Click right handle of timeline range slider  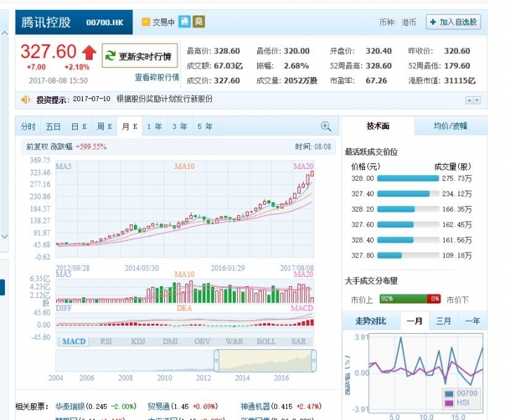coord(314,360)
